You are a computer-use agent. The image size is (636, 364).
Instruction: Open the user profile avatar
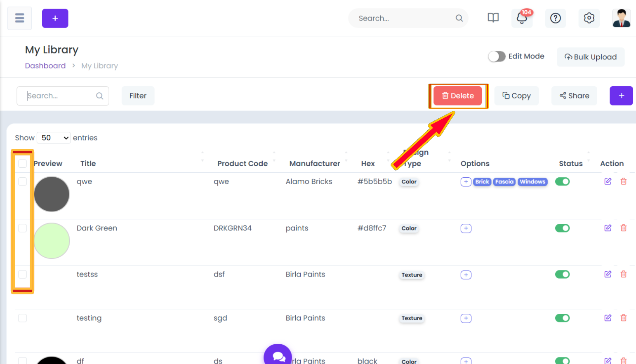coord(622,18)
